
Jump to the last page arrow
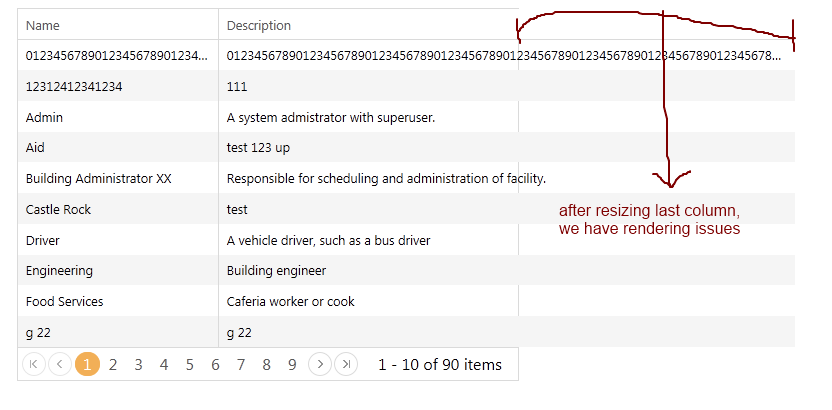tap(346, 365)
